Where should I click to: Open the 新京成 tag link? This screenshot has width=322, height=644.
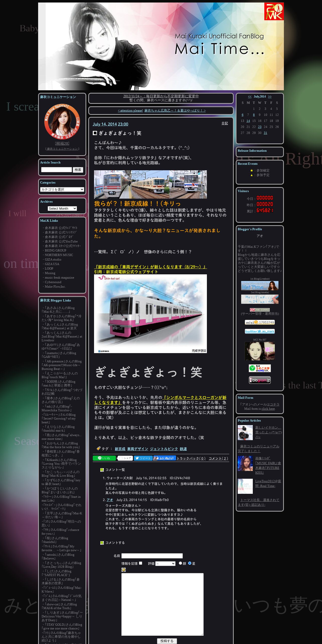coord(120,449)
